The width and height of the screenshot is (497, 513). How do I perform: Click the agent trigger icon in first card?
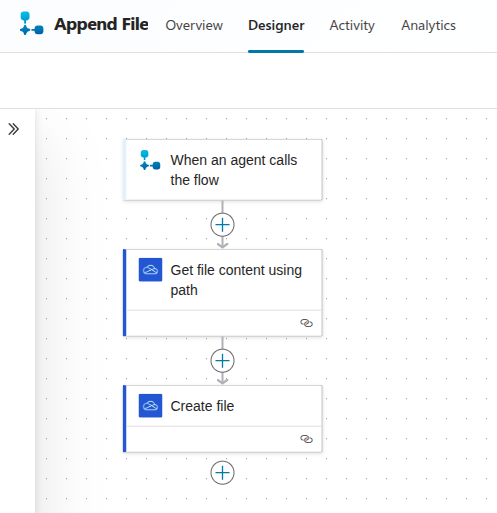(150, 160)
